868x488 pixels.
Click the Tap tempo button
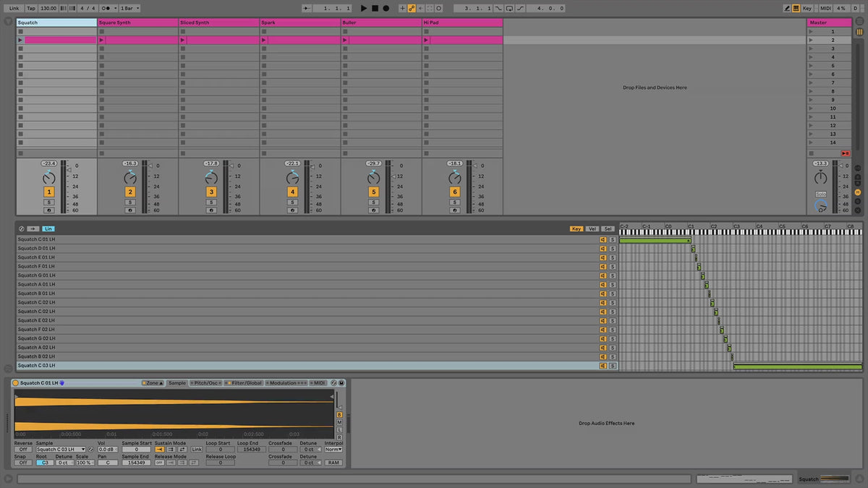click(x=31, y=8)
